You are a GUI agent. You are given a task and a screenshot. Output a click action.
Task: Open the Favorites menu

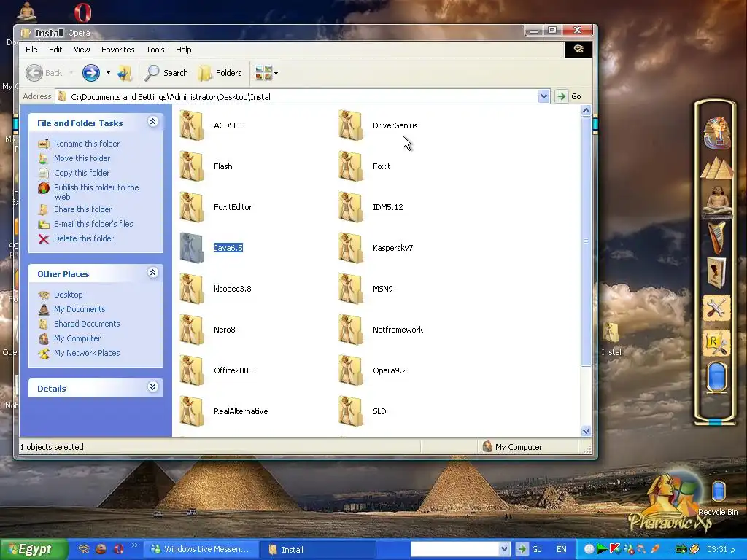pyautogui.click(x=117, y=50)
